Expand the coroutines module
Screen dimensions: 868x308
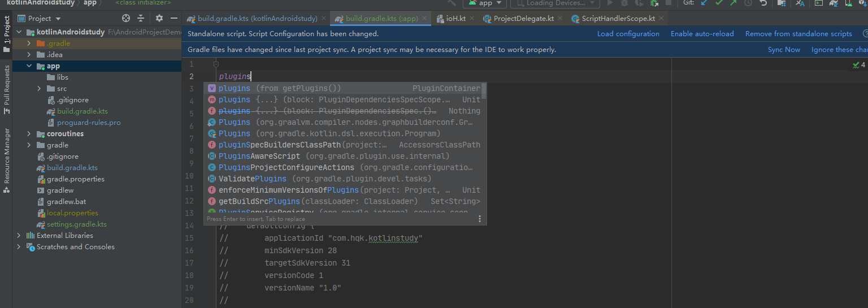(29, 134)
